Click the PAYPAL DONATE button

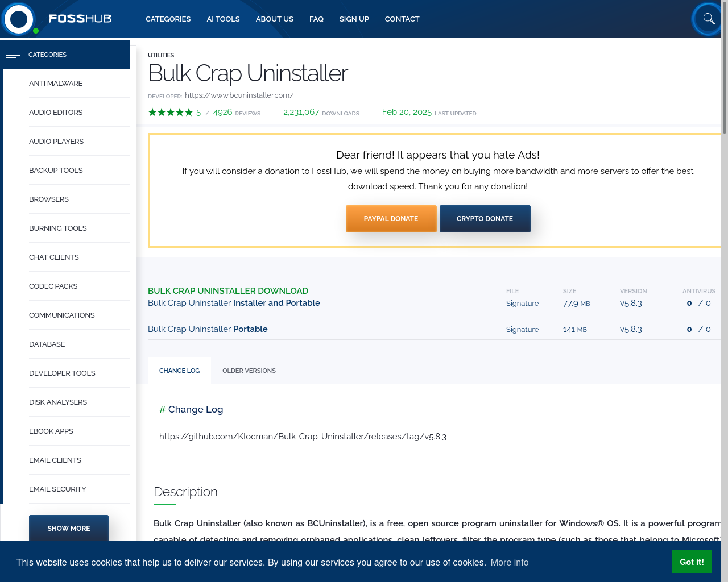(391, 219)
